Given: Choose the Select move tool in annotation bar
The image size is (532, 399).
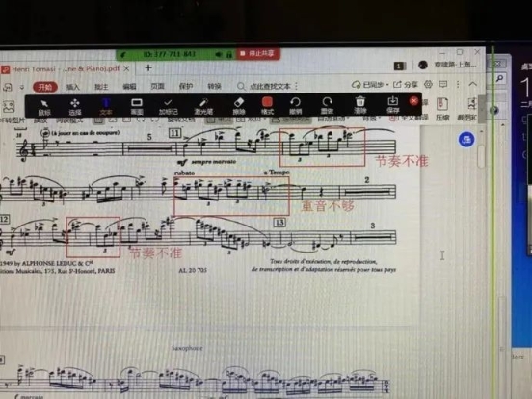Looking at the screenshot, I should pyautogui.click(x=74, y=107).
